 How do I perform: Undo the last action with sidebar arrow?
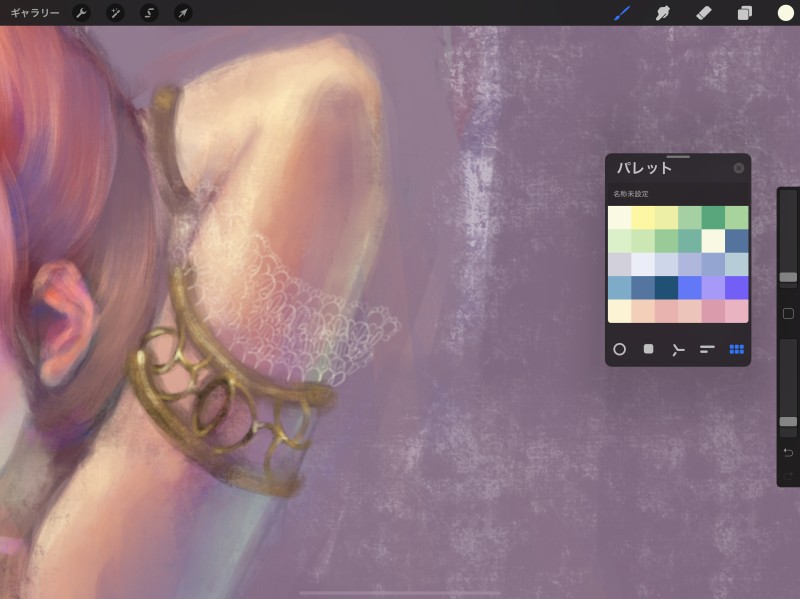pyautogui.click(x=788, y=452)
